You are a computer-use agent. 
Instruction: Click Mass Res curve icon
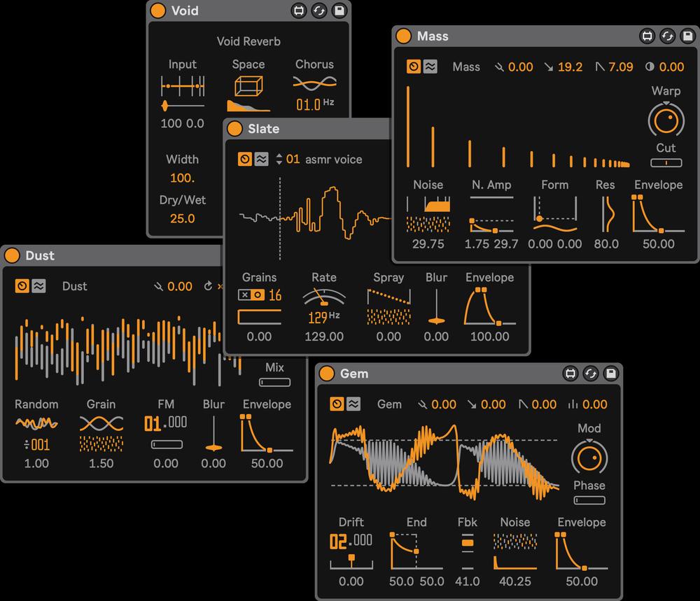click(608, 215)
